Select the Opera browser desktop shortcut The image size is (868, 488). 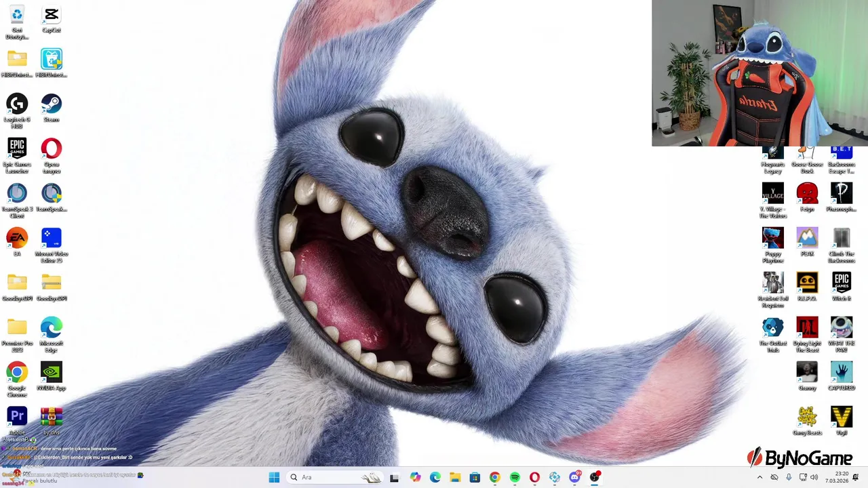(x=52, y=156)
